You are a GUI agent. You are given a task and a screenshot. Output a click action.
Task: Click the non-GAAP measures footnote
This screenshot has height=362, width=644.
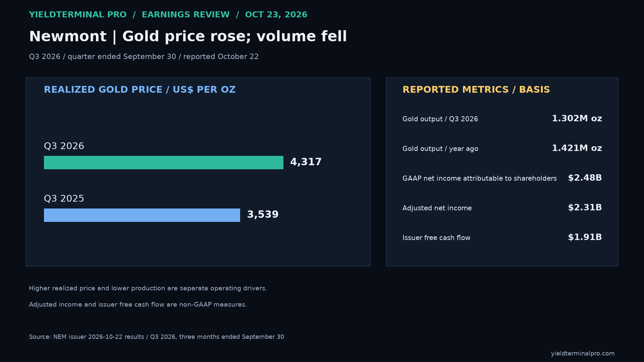click(x=138, y=305)
